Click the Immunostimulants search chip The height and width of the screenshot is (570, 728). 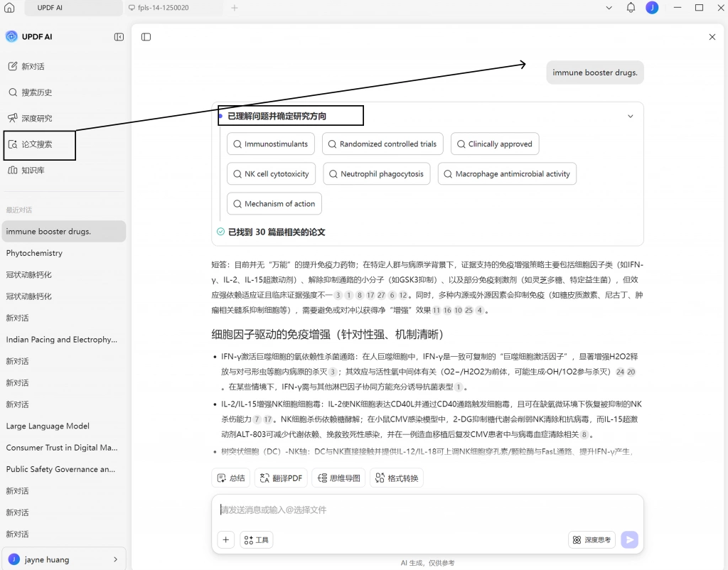click(271, 144)
